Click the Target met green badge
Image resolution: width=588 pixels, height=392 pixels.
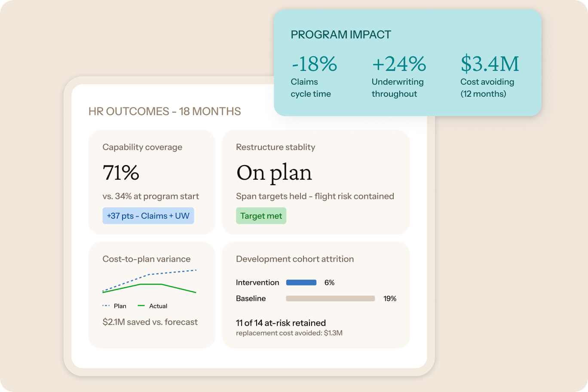tap(261, 216)
